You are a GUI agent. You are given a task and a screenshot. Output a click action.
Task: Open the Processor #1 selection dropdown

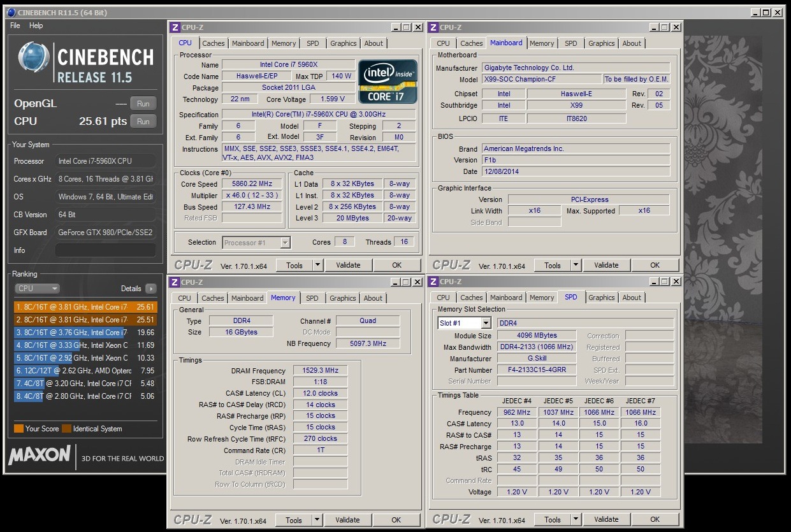pos(257,242)
